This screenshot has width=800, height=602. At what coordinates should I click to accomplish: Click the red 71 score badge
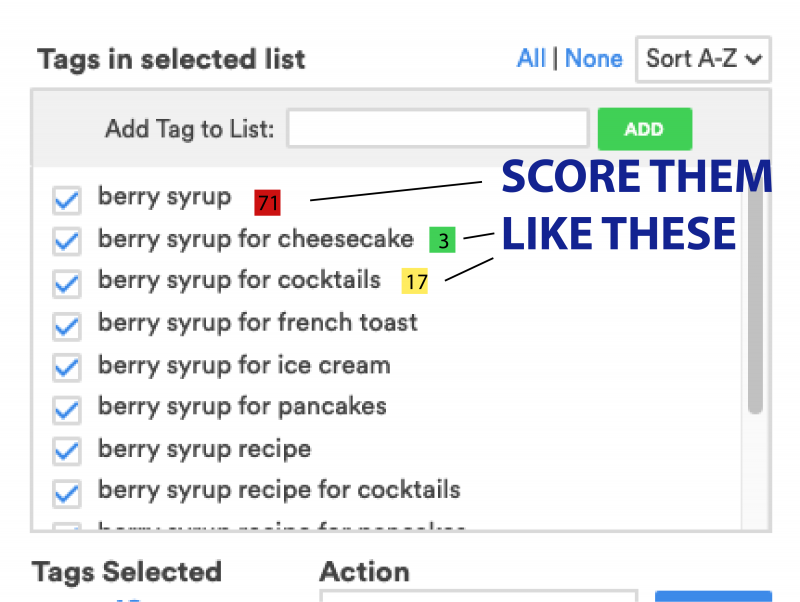[x=267, y=203]
